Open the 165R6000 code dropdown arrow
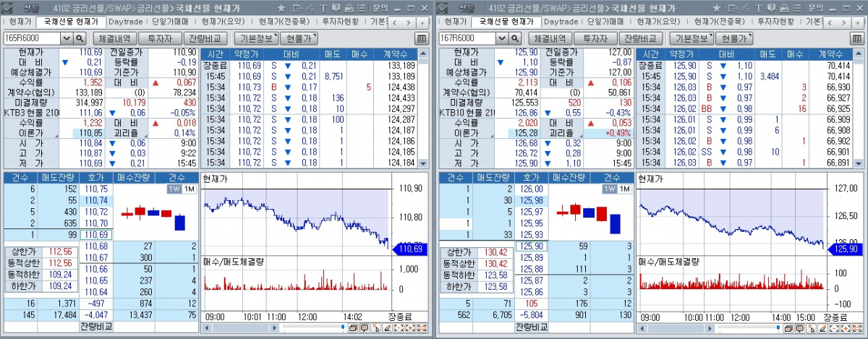 [67, 38]
